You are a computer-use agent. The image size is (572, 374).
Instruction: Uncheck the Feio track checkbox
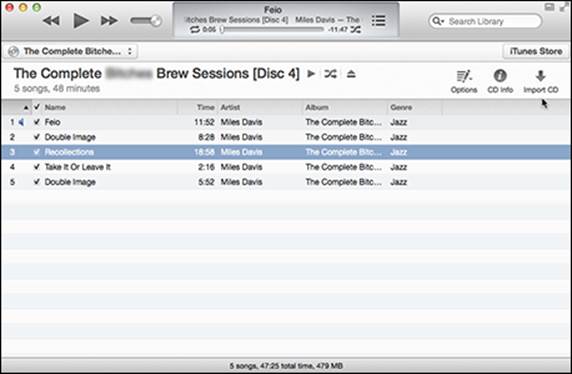[x=36, y=122]
